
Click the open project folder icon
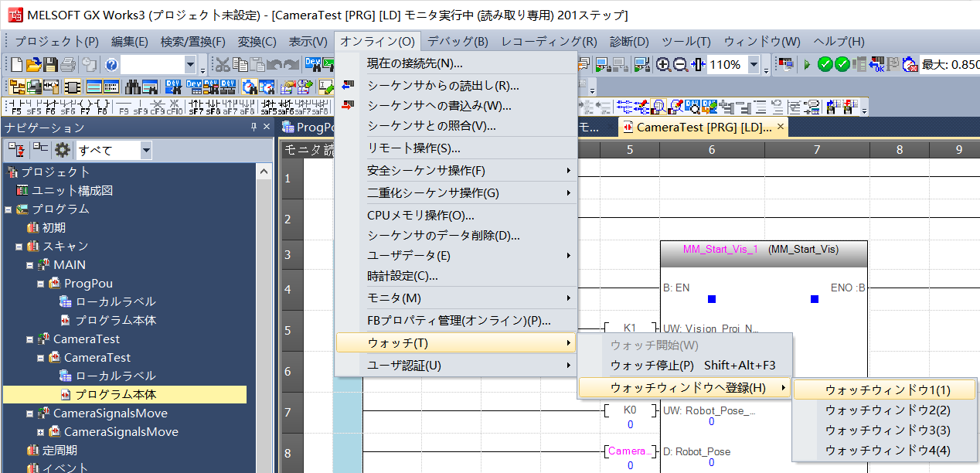(33, 65)
